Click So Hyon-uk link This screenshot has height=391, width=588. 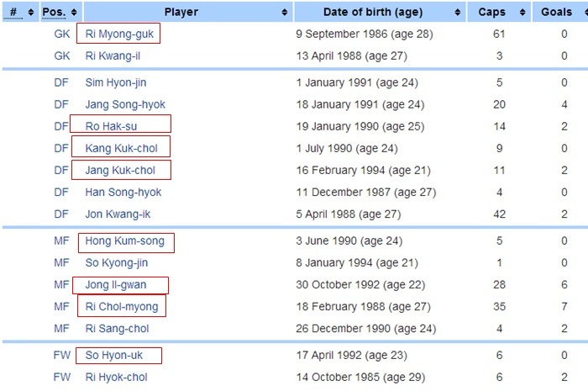[113, 356]
